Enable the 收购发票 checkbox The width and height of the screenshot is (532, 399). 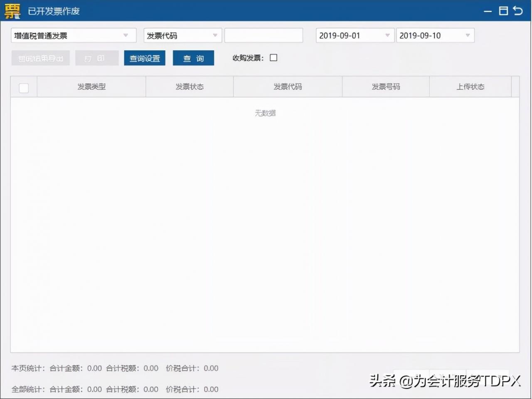coord(273,57)
